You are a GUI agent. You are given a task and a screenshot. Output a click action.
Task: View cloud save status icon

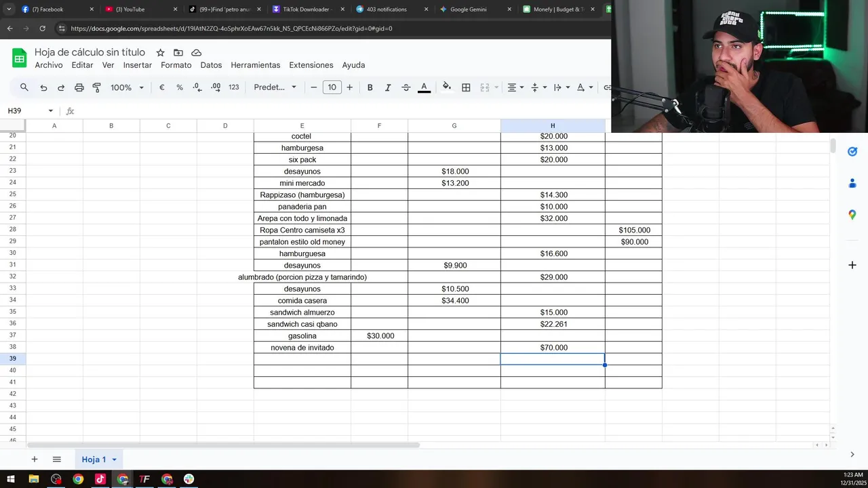197,53
